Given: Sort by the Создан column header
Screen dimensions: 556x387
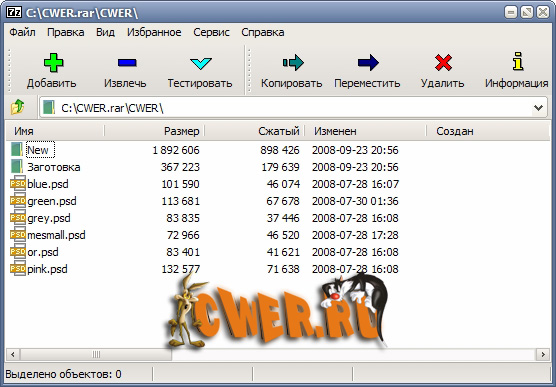Looking at the screenshot, I should [x=488, y=131].
